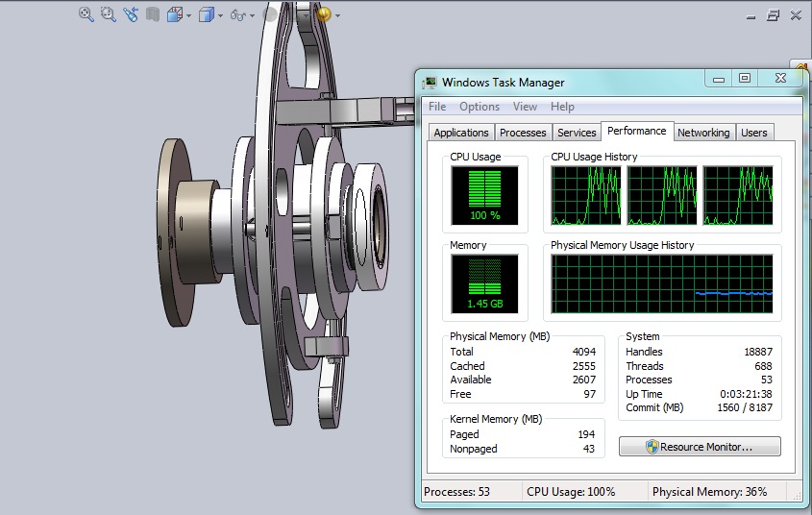Expand the Display Style dropdown arrow
Viewport: 812px width, 515px height.
(220, 15)
